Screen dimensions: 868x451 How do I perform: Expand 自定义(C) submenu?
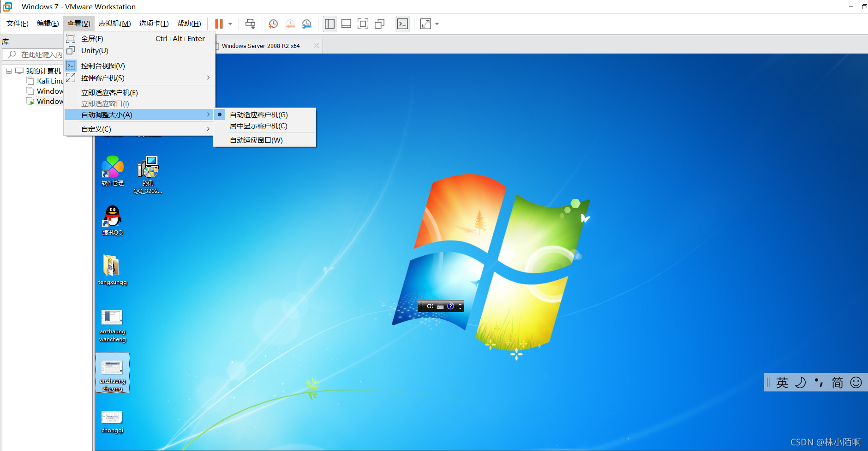140,129
